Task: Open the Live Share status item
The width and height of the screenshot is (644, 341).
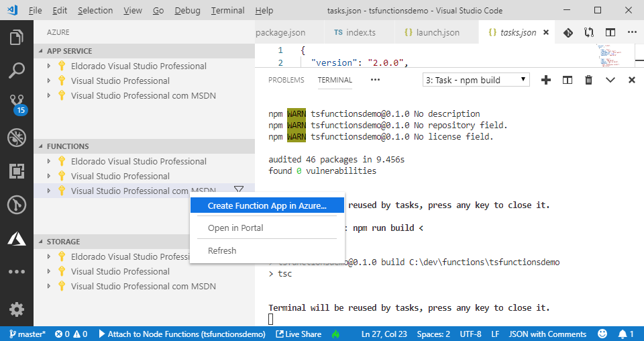Action: tap(299, 334)
